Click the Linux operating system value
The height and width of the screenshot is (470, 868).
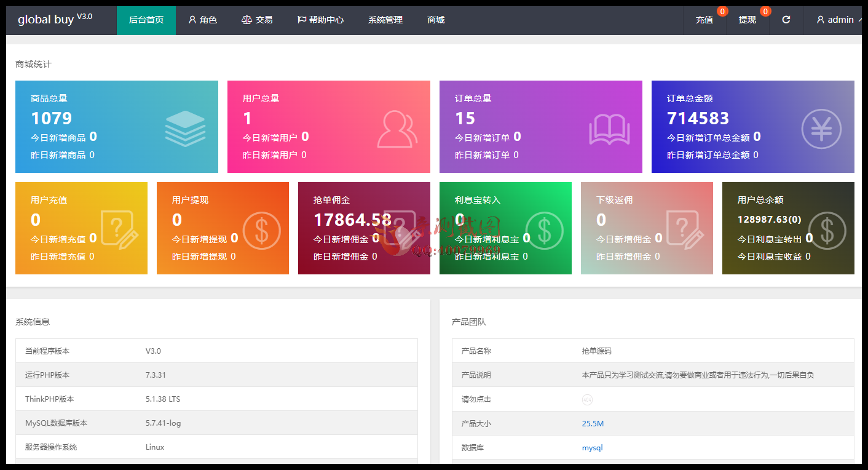point(155,447)
